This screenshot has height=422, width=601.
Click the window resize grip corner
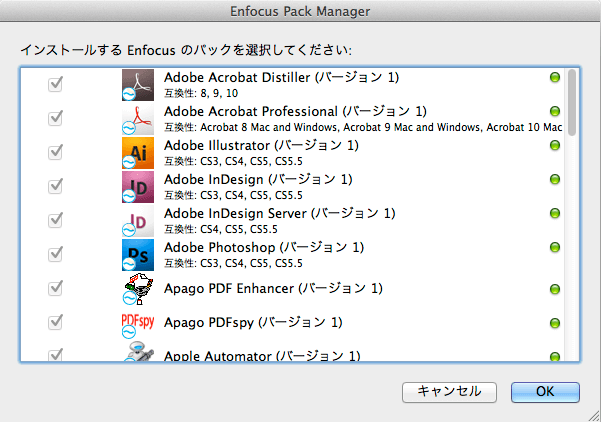594,415
